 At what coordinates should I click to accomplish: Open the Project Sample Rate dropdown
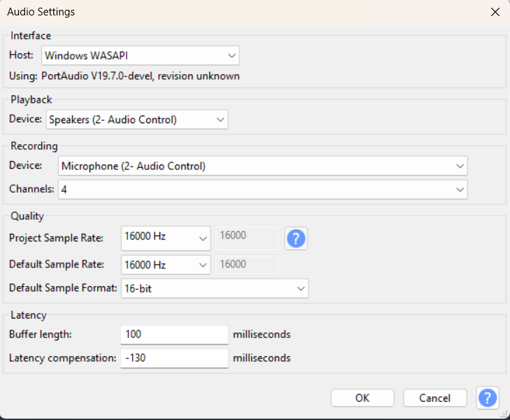(x=166, y=238)
